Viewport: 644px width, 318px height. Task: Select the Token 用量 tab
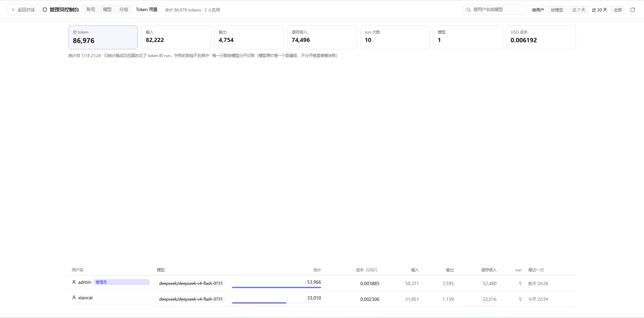click(147, 9)
